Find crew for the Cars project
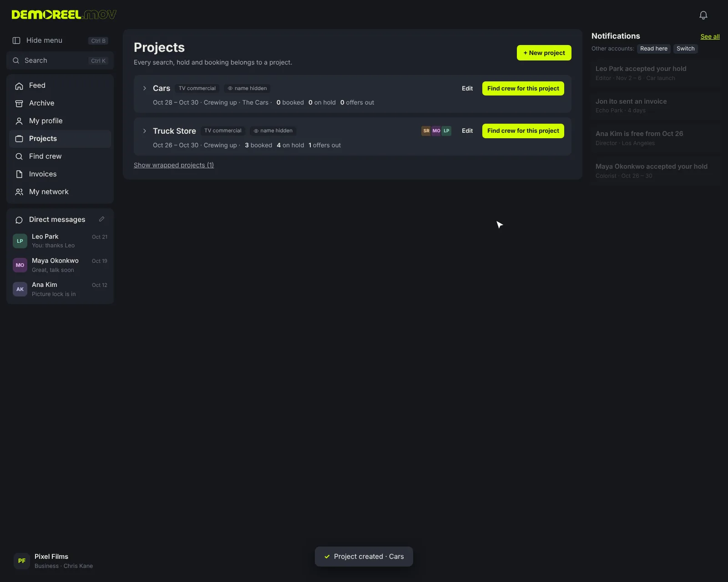 [x=523, y=88]
